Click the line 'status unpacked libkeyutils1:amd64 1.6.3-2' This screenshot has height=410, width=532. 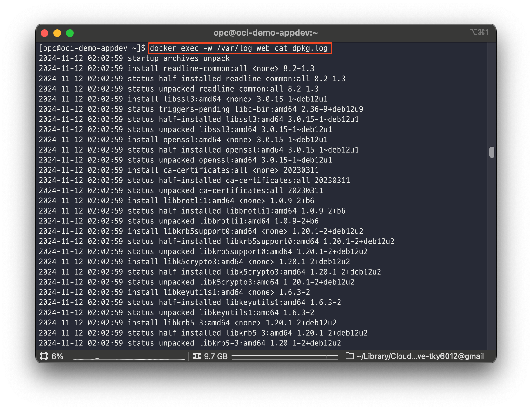pos(177,313)
